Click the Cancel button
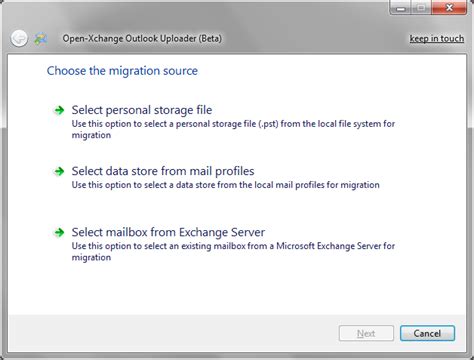 click(x=427, y=333)
